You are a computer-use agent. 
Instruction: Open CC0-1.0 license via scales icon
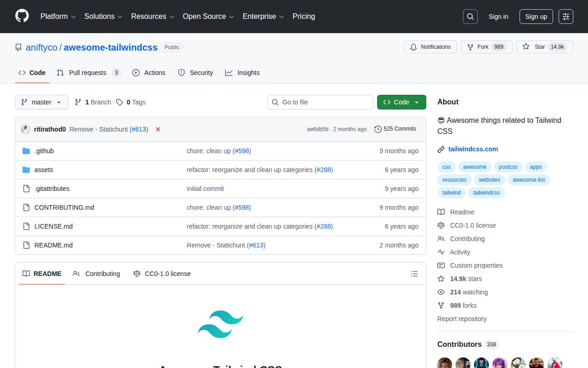pyautogui.click(x=441, y=225)
